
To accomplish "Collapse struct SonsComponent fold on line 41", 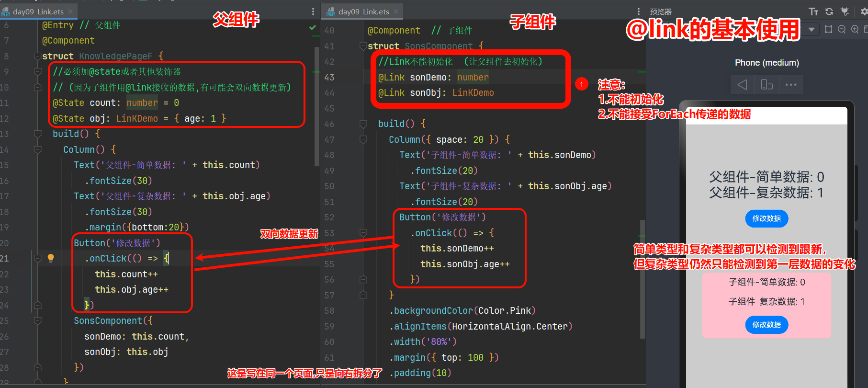I will coord(363,46).
